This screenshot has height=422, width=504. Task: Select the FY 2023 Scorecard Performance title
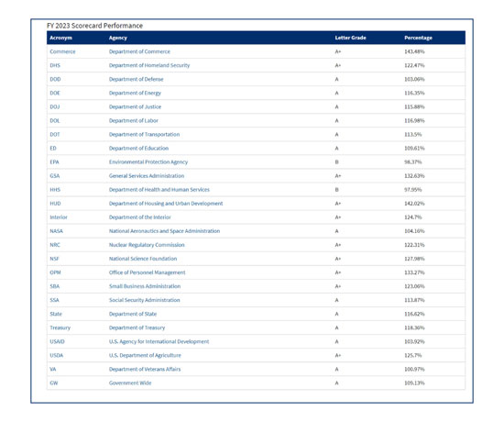pos(94,26)
